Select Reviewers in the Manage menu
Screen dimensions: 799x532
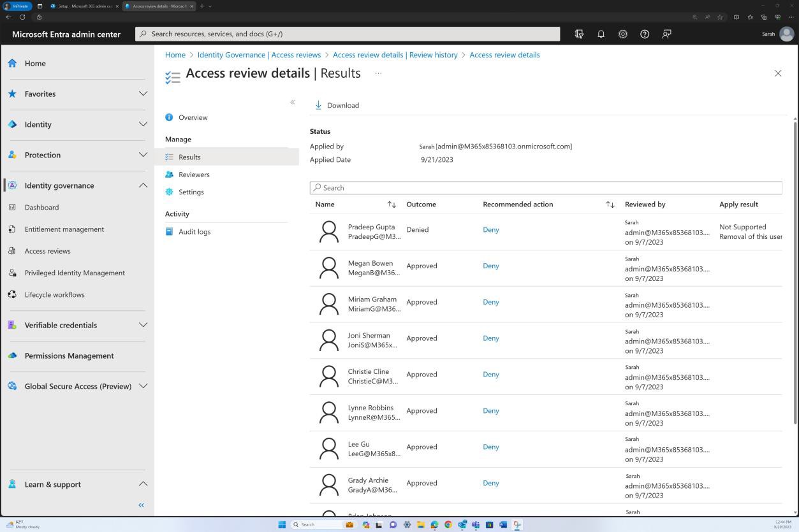(194, 174)
